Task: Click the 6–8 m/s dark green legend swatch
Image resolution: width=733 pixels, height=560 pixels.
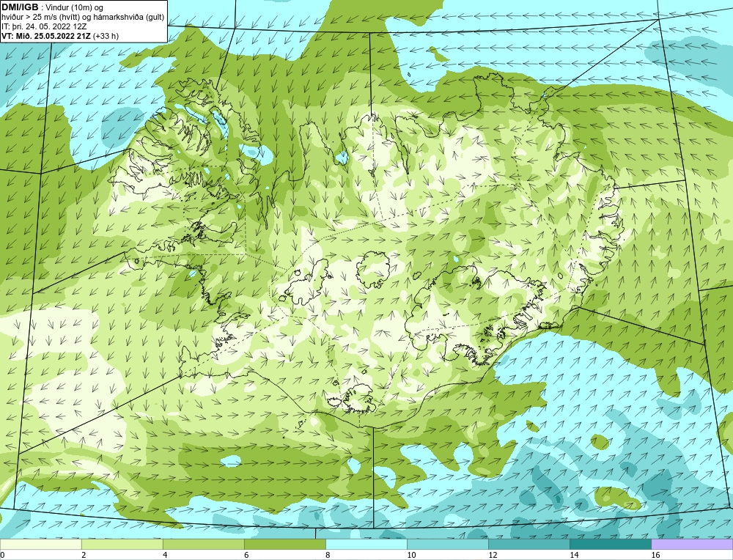Action: 284,545
